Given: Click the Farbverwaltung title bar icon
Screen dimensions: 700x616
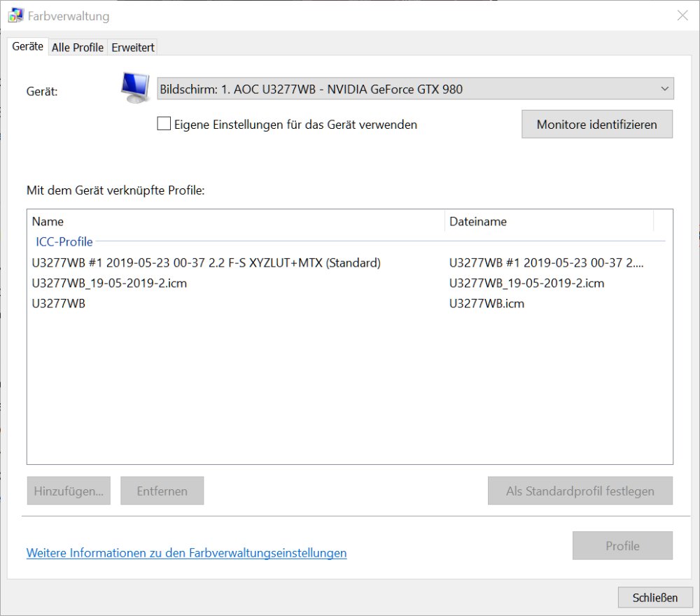Looking at the screenshot, I should coord(15,15).
